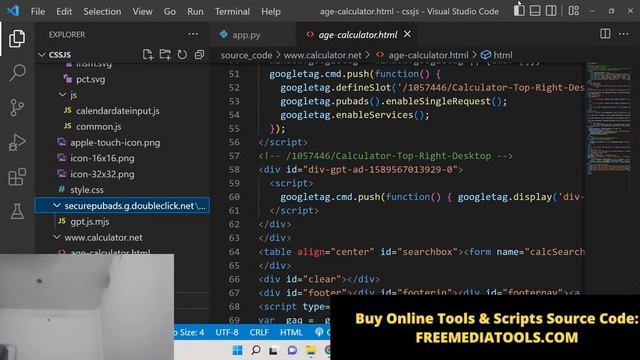
Task: Toggle primary side bar layout icon
Action: coord(519,11)
